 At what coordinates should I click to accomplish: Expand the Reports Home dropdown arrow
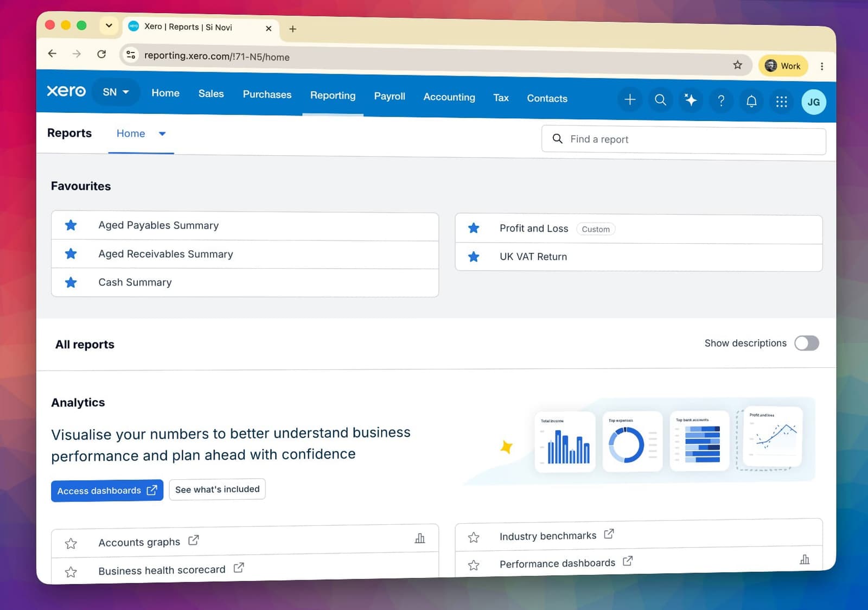pyautogui.click(x=162, y=134)
